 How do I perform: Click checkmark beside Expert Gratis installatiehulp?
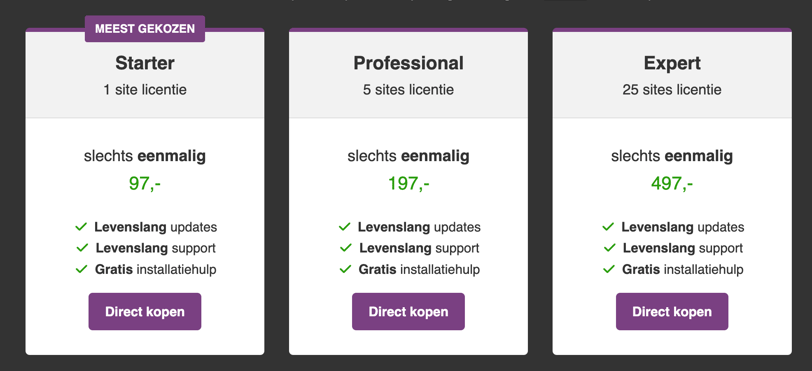coord(609,269)
